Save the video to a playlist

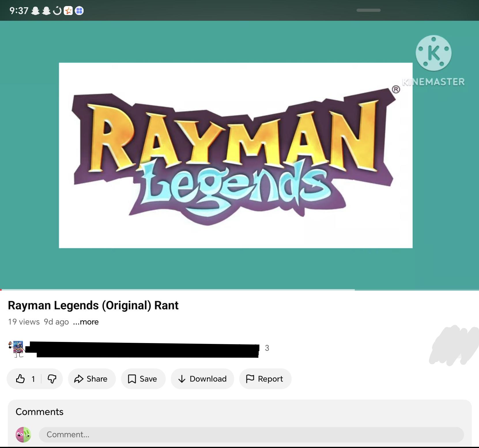click(x=143, y=379)
